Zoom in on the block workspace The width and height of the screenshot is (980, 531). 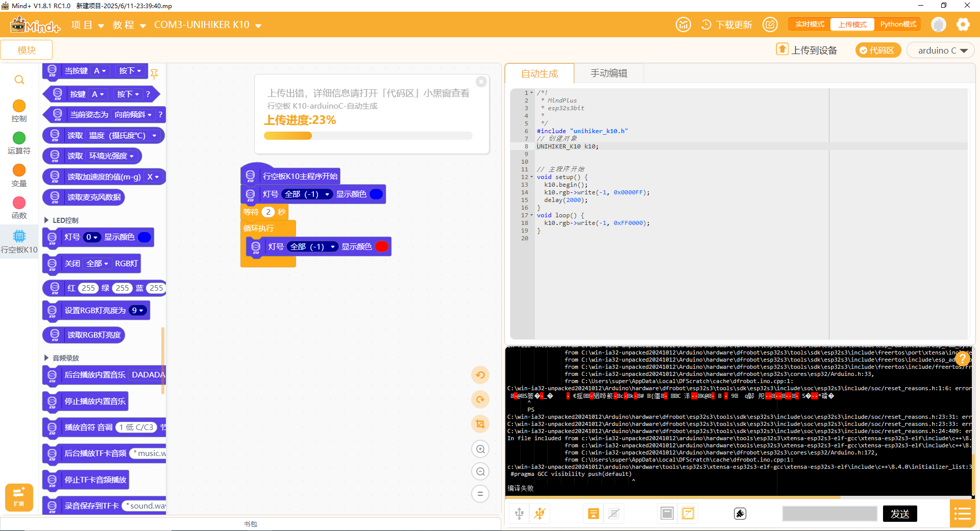tap(480, 449)
